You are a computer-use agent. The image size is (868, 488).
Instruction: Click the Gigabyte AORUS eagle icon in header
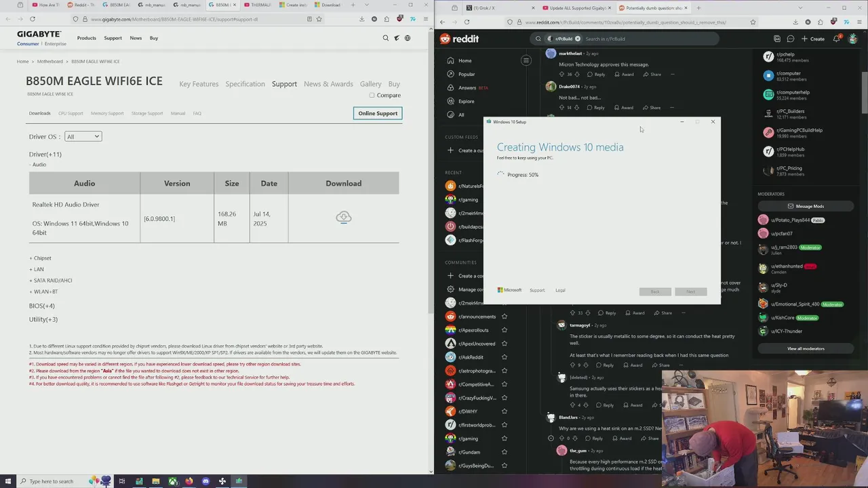[x=397, y=38]
